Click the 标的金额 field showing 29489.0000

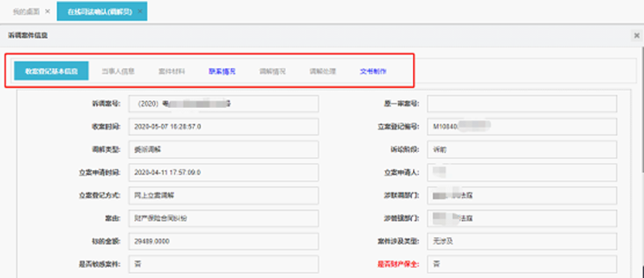[x=223, y=242]
